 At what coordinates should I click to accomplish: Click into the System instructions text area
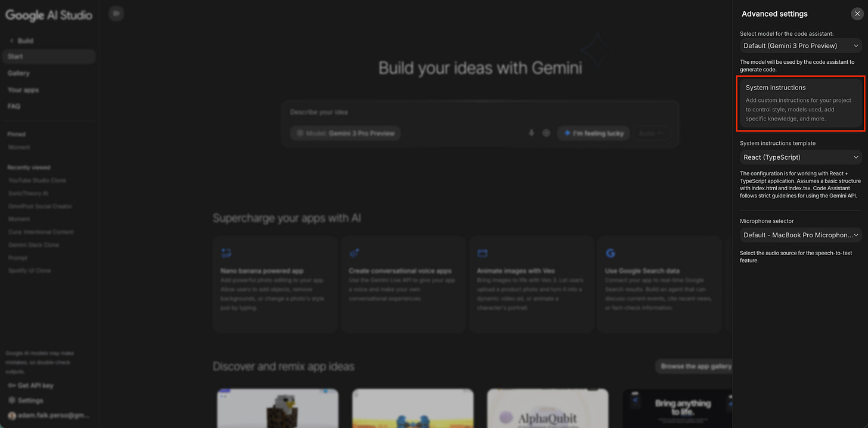coord(801,103)
